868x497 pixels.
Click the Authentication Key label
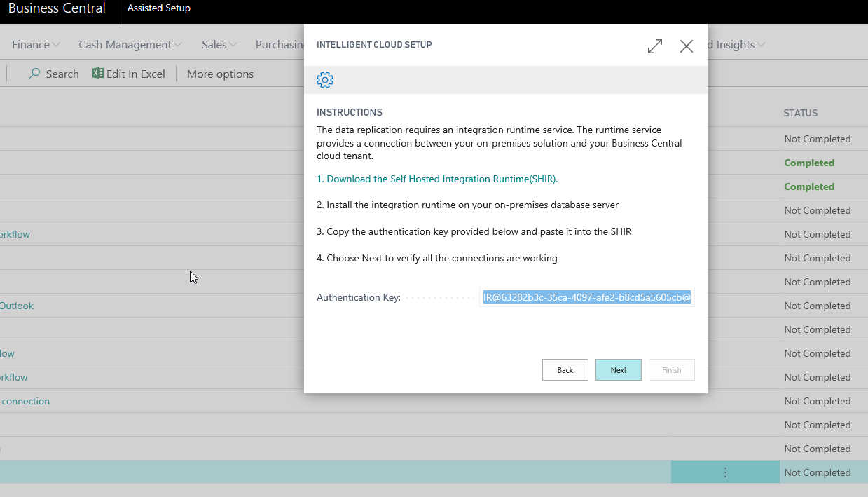click(359, 297)
